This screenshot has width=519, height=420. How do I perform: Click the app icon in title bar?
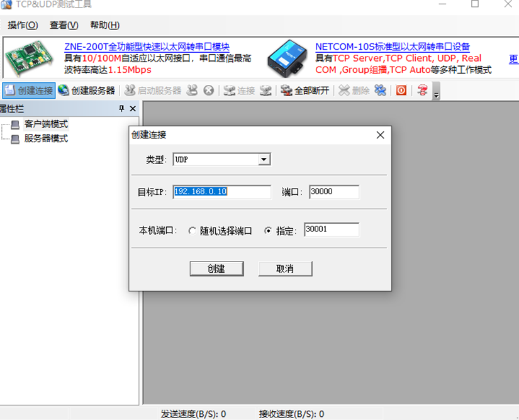coord(6,4)
